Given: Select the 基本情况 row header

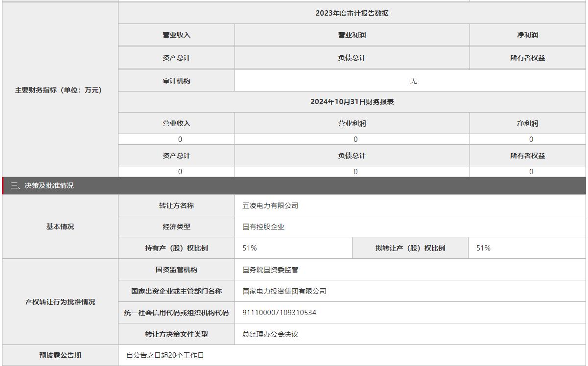Looking at the screenshot, I should click(x=60, y=227).
